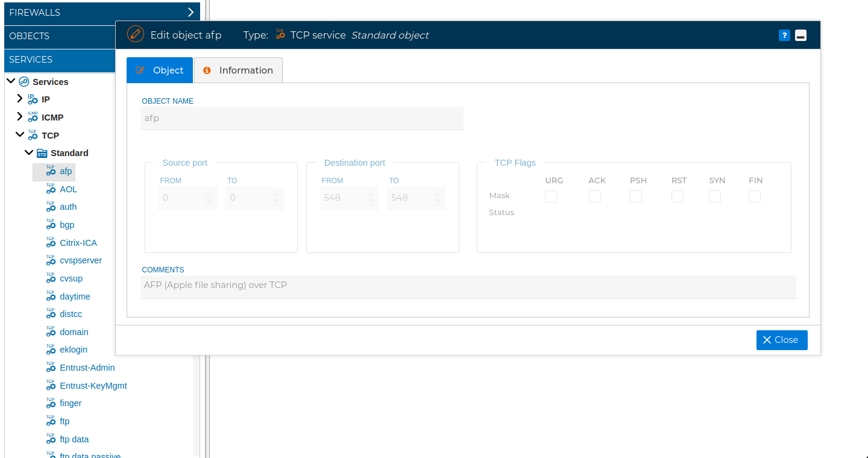868x458 pixels.
Task: Click the distcc TCP service icon
Action: pos(51,314)
